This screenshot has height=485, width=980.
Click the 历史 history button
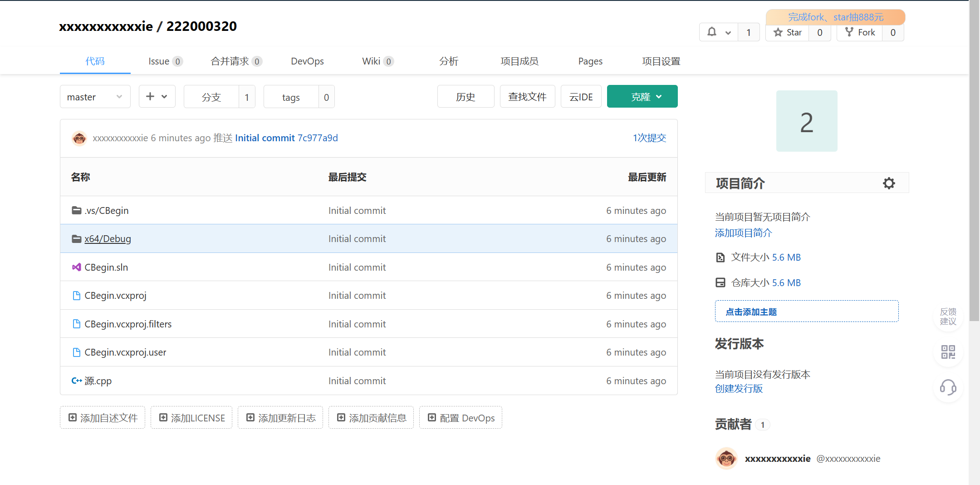tap(465, 97)
